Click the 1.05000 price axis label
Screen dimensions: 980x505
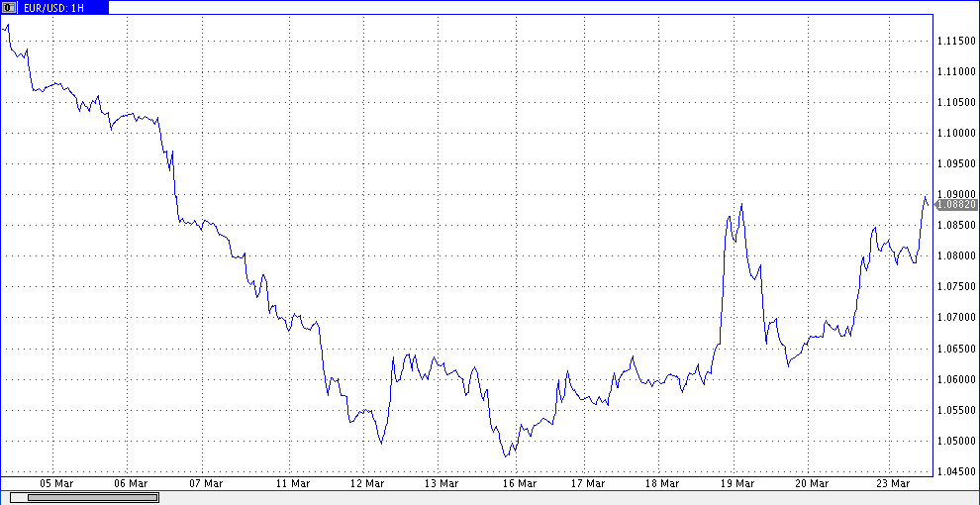pos(954,442)
